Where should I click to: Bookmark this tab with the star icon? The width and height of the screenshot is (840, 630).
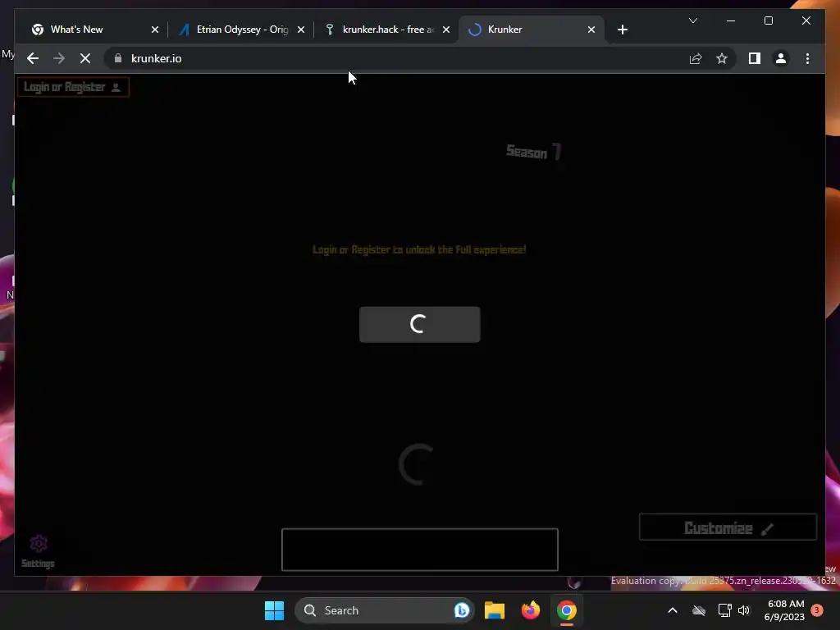coord(722,58)
